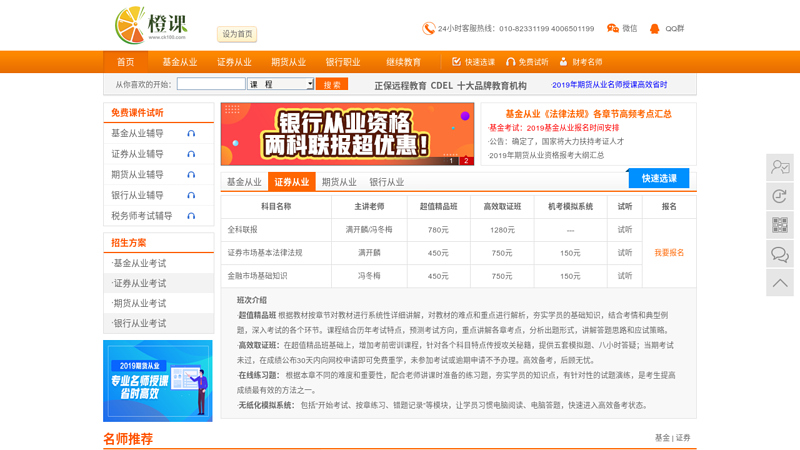800x450 pixels.
Task: Click the phone hotline icon
Action: (x=429, y=29)
